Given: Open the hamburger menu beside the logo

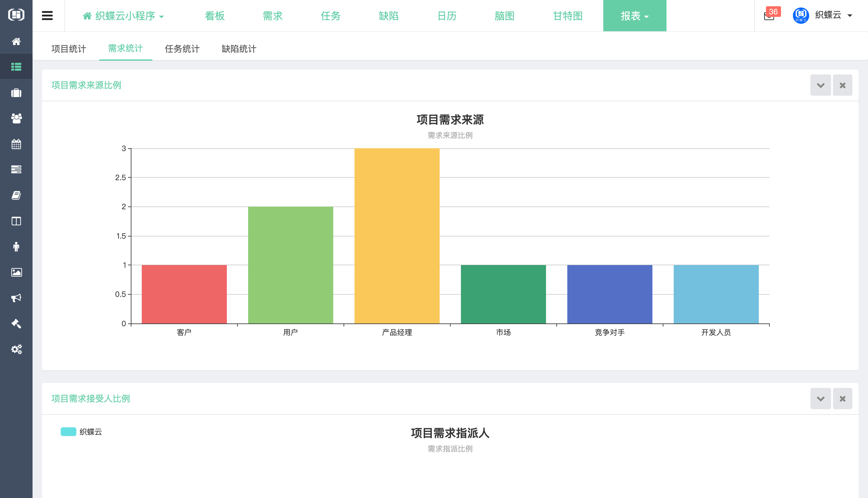Looking at the screenshot, I should [x=47, y=15].
